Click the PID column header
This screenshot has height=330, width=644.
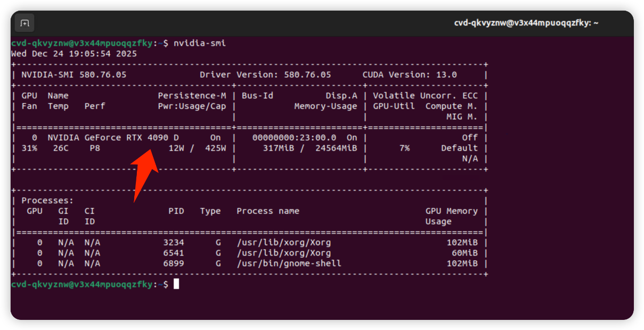(176, 211)
